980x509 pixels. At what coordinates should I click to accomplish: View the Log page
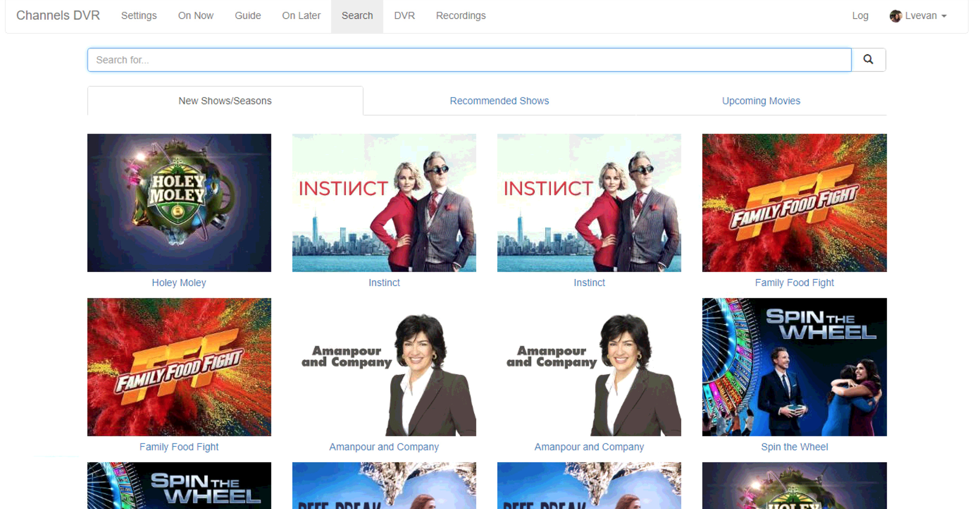click(x=860, y=16)
